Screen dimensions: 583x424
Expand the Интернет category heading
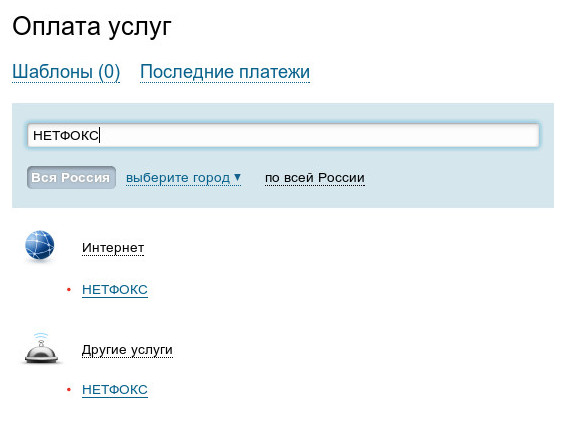[x=113, y=248]
